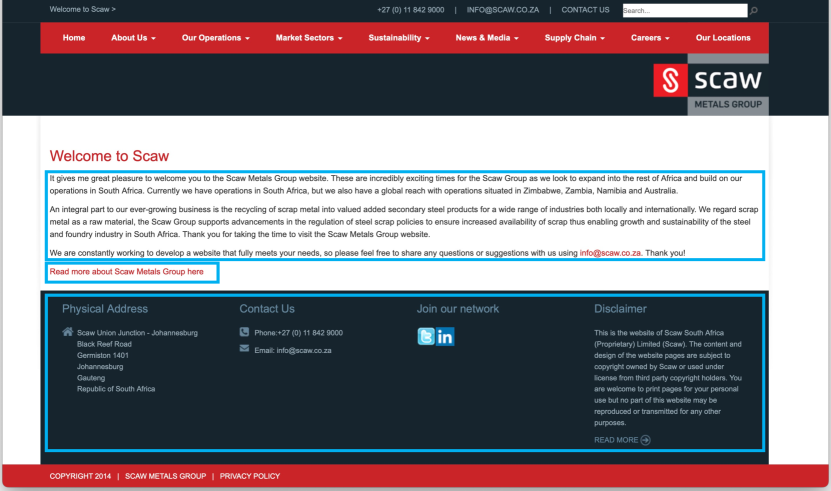831x491 pixels.
Task: Click the Germiston 1401 address line
Action: pos(103,355)
